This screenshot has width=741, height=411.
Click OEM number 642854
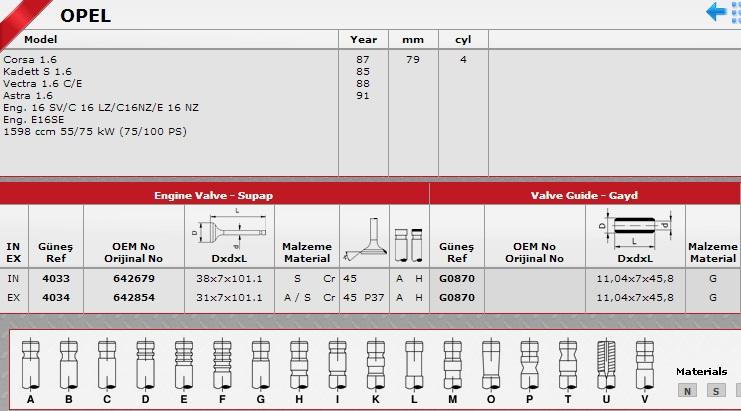point(134,298)
